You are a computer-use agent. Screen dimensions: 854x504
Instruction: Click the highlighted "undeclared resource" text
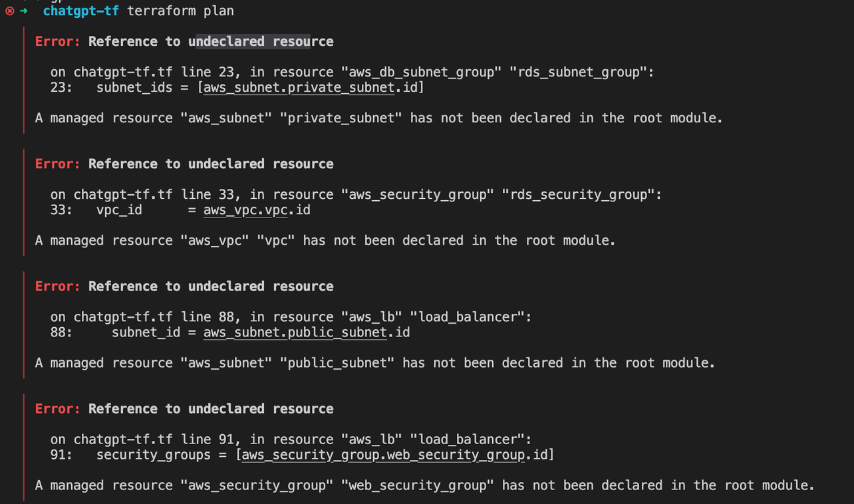(x=261, y=41)
